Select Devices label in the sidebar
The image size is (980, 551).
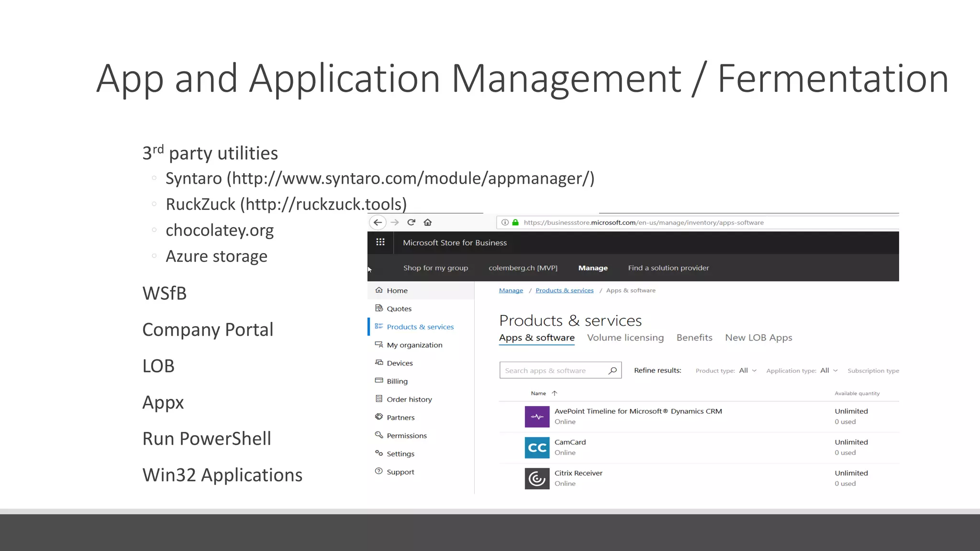coord(400,363)
